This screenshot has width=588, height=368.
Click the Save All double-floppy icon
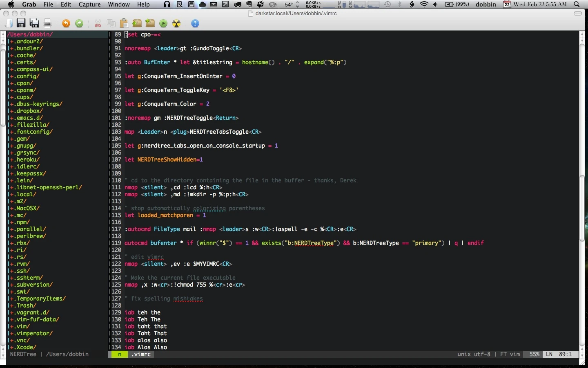tap(34, 24)
